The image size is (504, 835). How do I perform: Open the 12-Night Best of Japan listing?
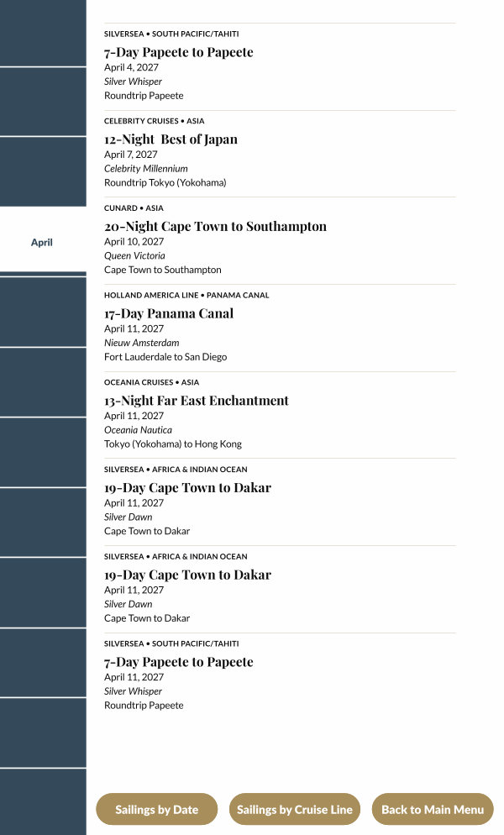171,139
